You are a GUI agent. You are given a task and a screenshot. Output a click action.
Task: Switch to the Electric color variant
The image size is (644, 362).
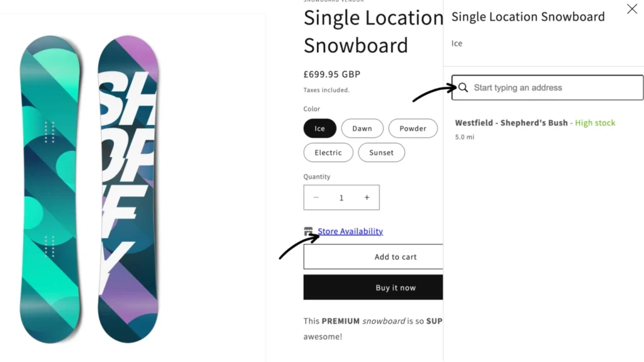(x=328, y=153)
